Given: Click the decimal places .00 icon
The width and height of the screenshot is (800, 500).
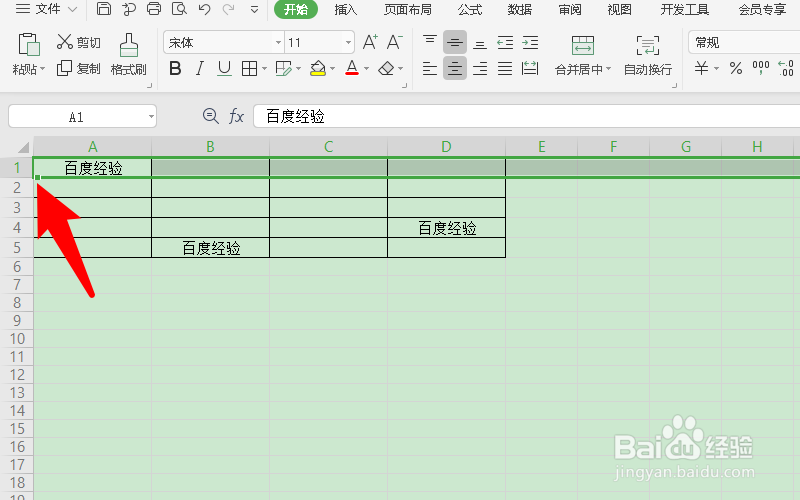Looking at the screenshot, I should (786, 68).
